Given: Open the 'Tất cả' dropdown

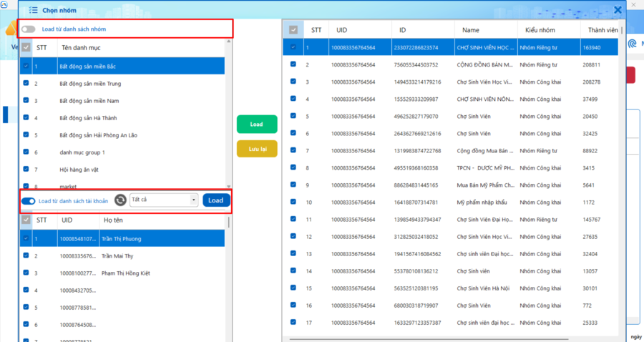Looking at the screenshot, I should click(164, 200).
